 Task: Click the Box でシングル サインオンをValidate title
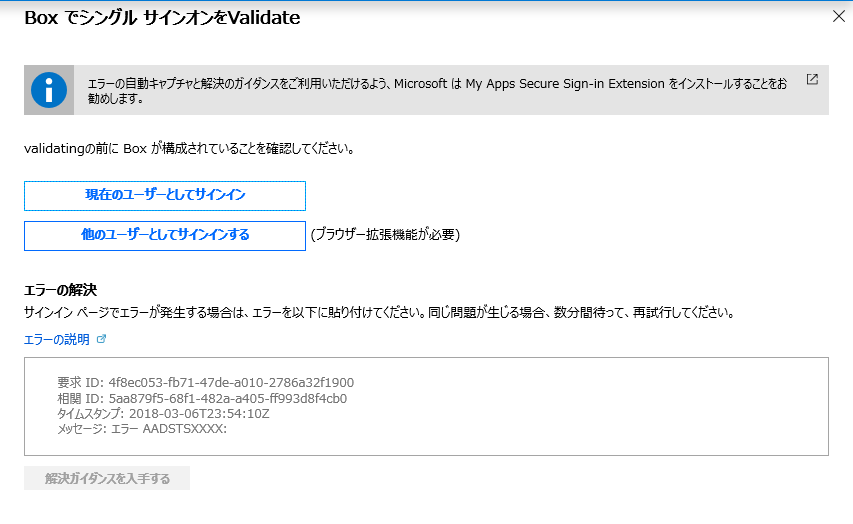click(x=162, y=18)
